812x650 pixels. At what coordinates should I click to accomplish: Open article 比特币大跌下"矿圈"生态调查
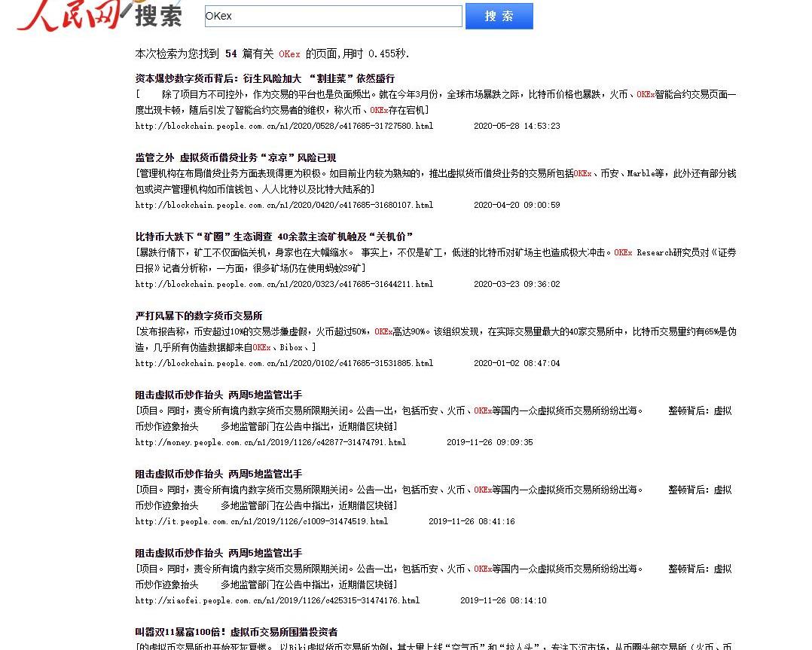tap(274, 237)
